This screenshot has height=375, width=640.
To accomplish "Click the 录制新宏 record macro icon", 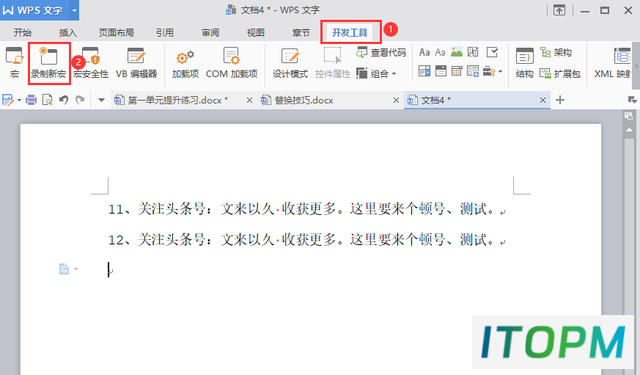I will pos(49,63).
